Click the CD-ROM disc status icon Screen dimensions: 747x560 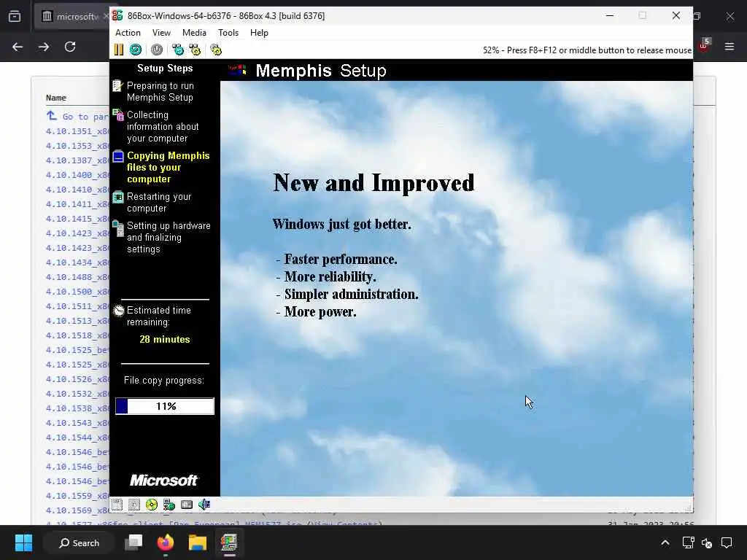[152, 505]
